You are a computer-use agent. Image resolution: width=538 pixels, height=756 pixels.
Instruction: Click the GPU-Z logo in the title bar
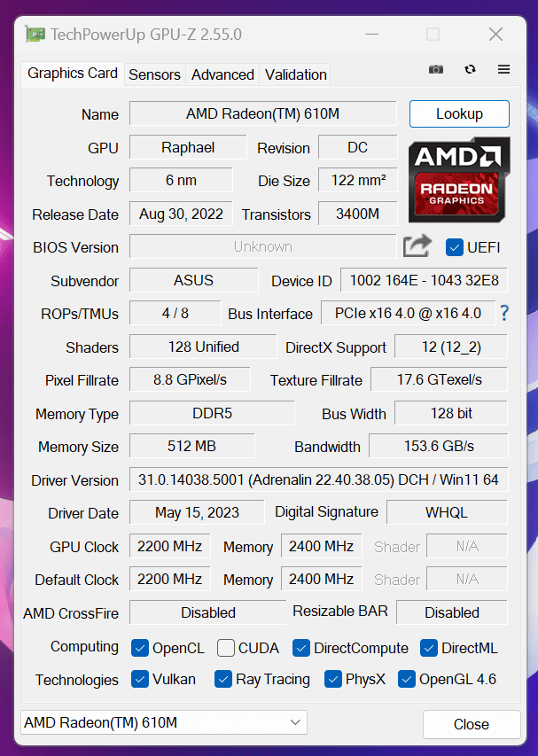(35, 34)
